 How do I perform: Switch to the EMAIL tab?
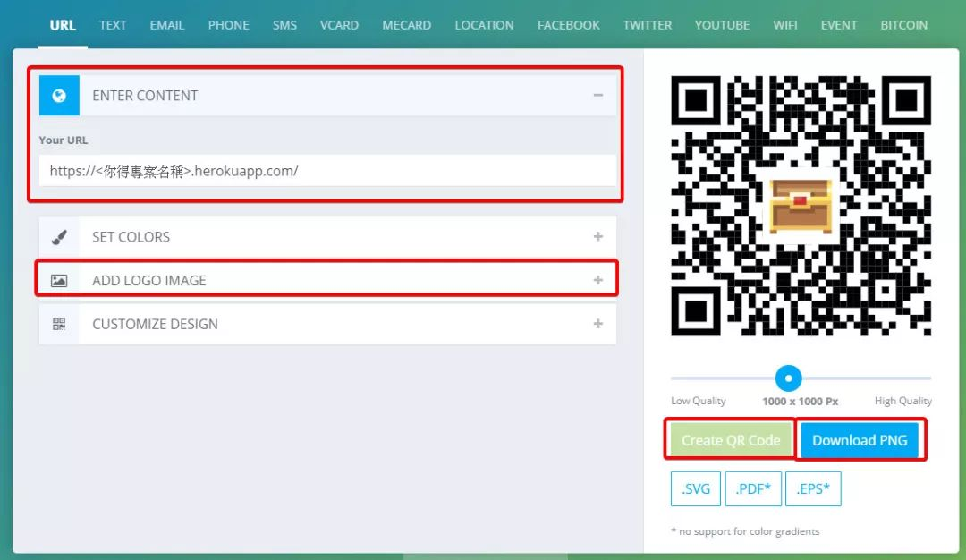coord(167,25)
